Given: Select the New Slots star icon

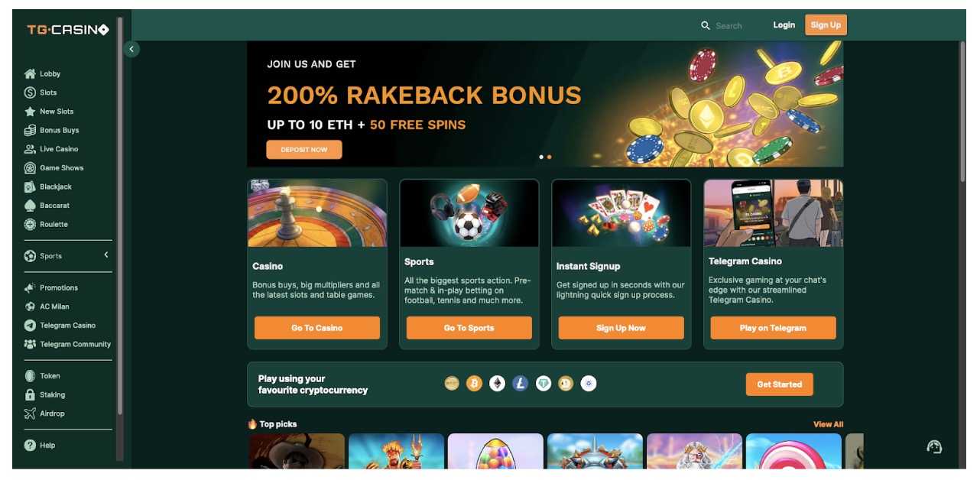Looking at the screenshot, I should 30,112.
